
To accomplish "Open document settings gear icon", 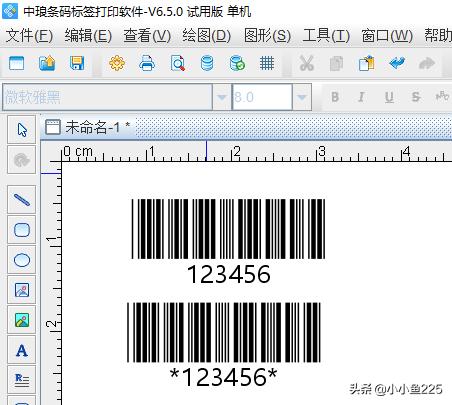I will 117,63.
